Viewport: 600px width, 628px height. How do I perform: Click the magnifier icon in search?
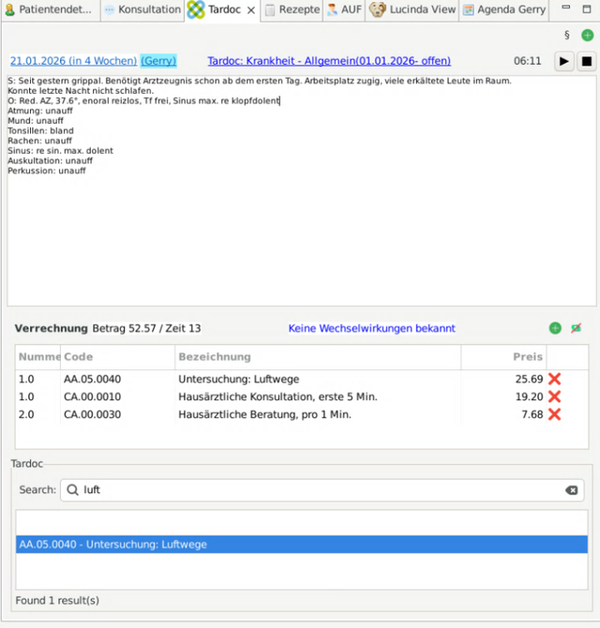point(72,490)
